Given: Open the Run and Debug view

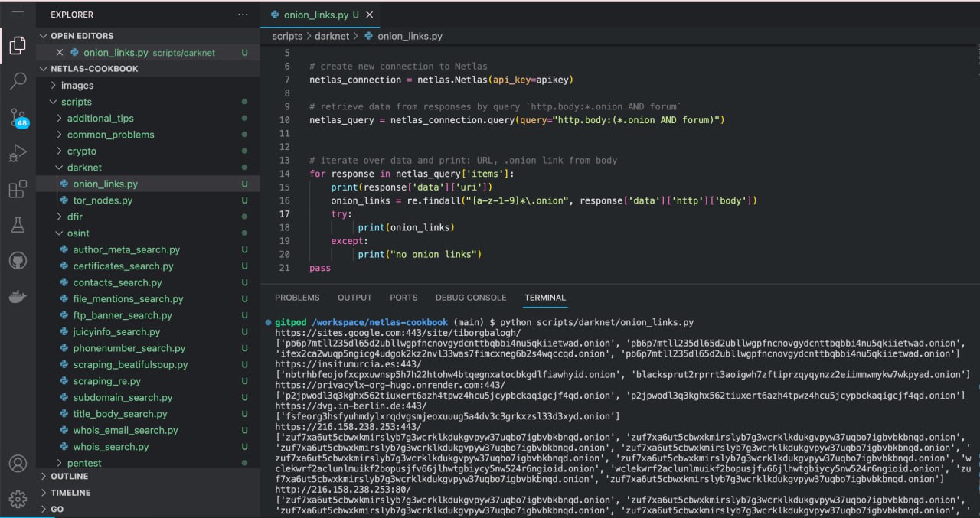Looking at the screenshot, I should [18, 153].
